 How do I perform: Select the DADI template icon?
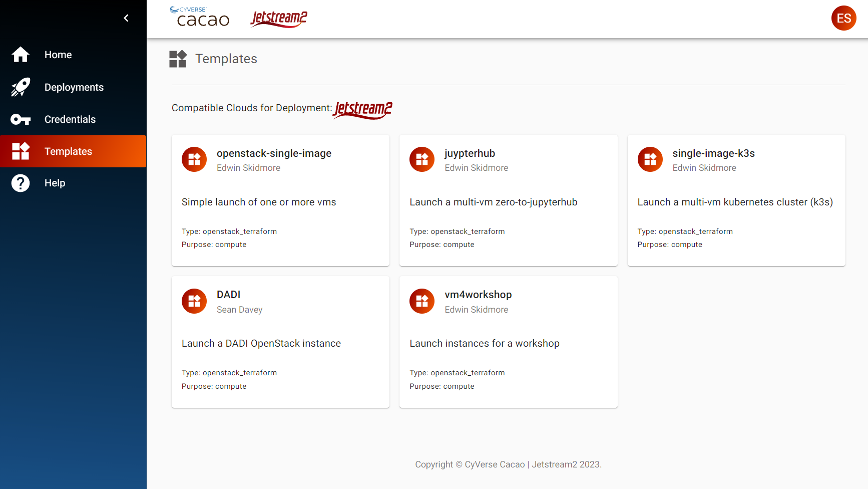(194, 301)
